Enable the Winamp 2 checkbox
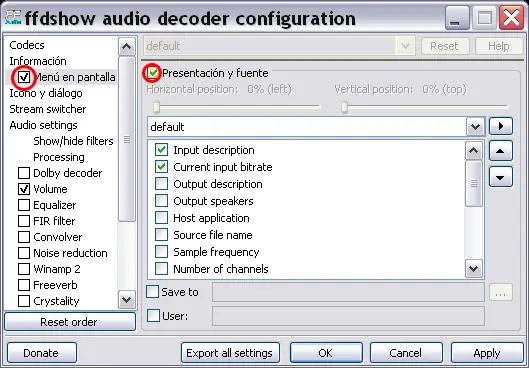Viewport: 529px width, 368px height. (x=24, y=269)
